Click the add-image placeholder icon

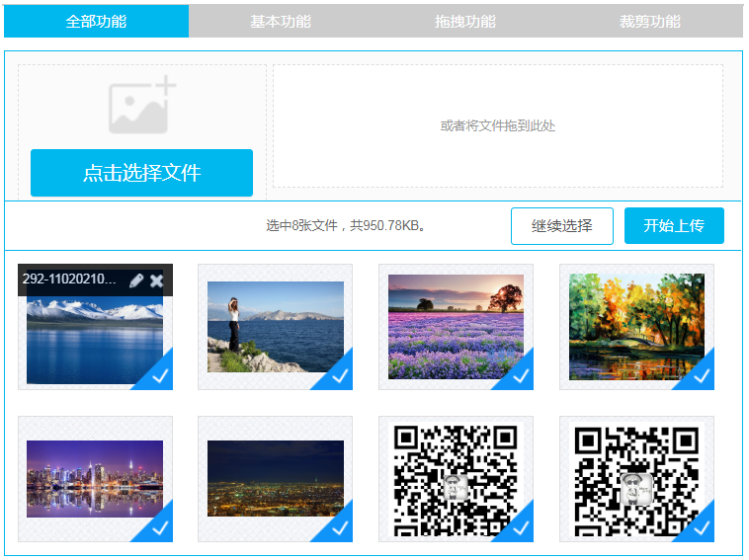point(142,105)
